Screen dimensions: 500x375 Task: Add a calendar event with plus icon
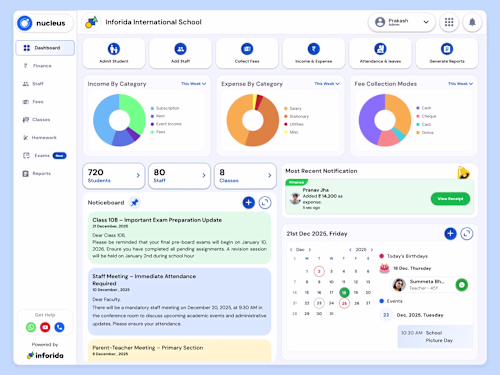point(450,234)
